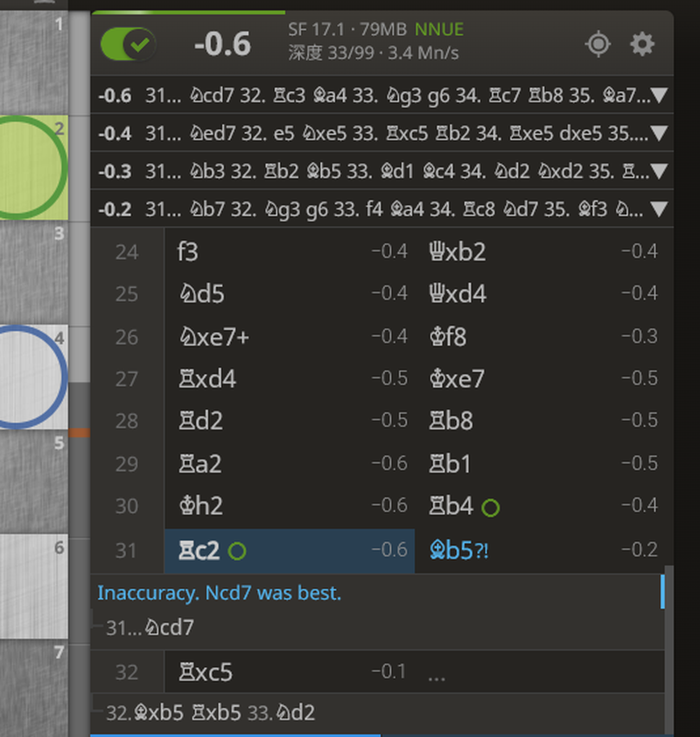Click the green-circled board square
The image size is (700, 737).
[31, 166]
